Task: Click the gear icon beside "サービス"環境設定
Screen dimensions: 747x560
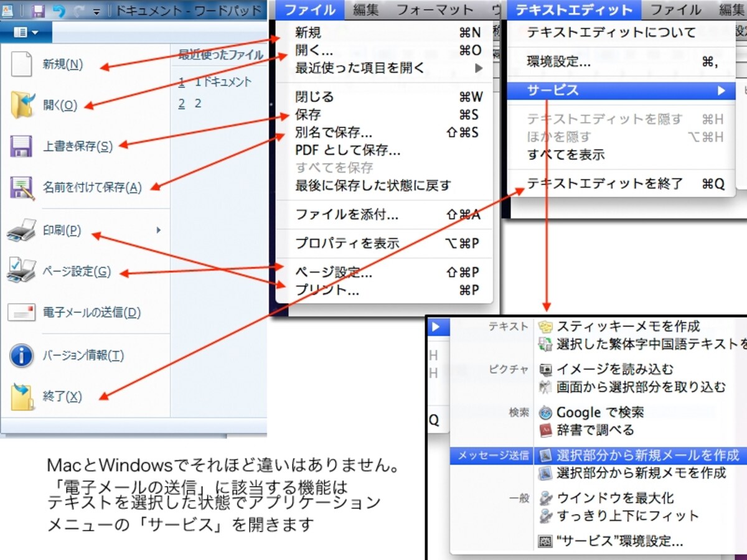Action: tap(545, 541)
